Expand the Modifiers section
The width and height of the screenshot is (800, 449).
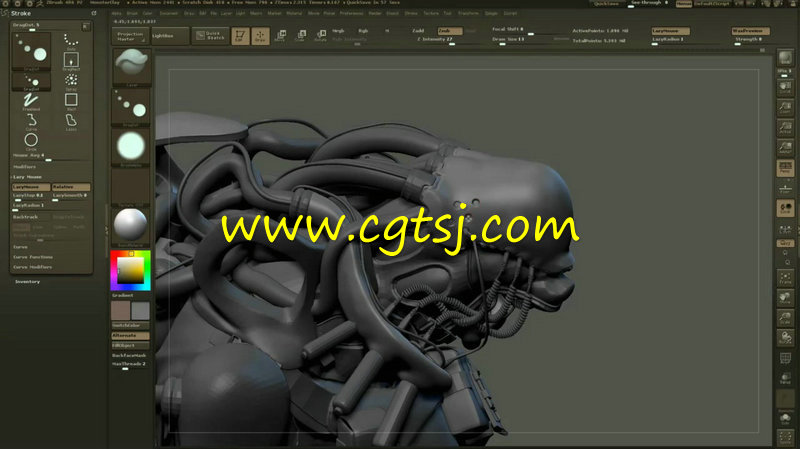[x=24, y=167]
